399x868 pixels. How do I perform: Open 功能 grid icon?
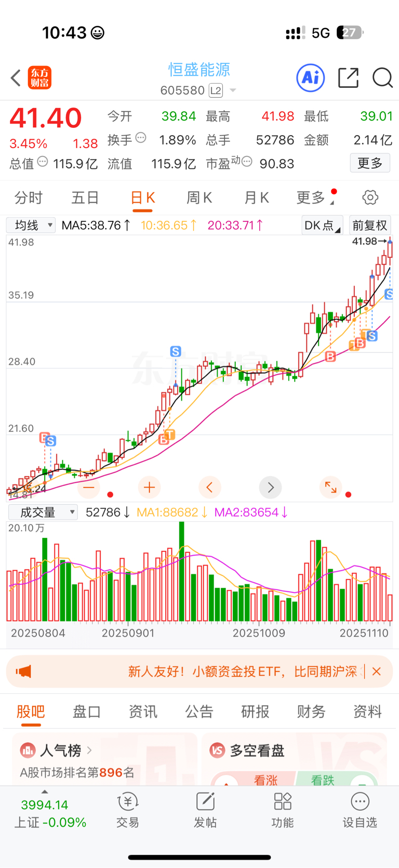pos(283,810)
